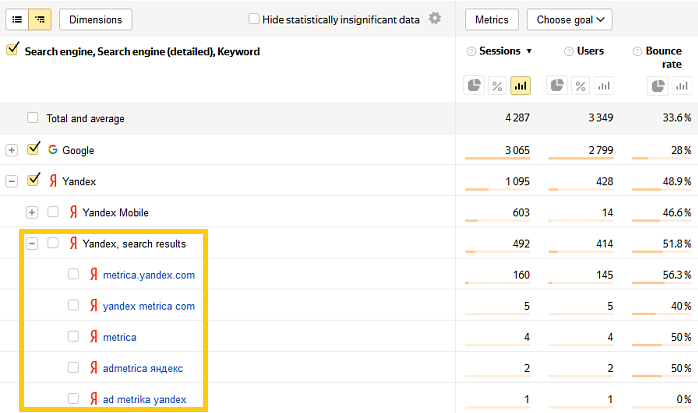Sort by the Sessions column header
The width and height of the screenshot is (698, 413).
pyautogui.click(x=500, y=51)
